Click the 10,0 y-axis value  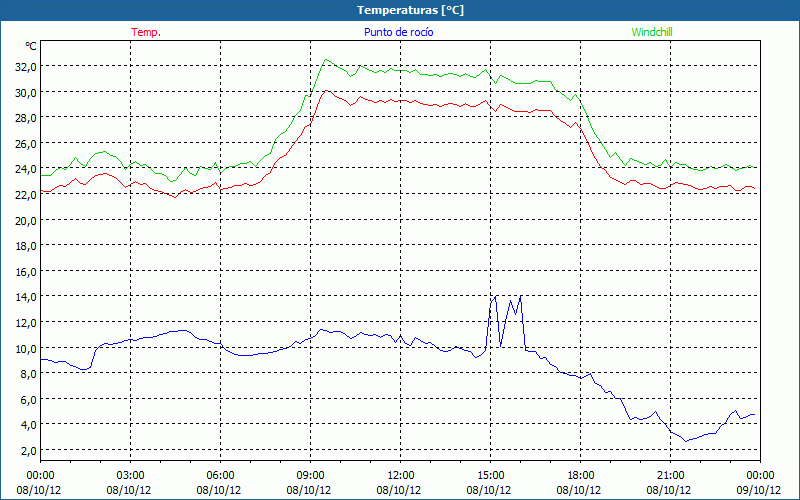pyautogui.click(x=26, y=348)
